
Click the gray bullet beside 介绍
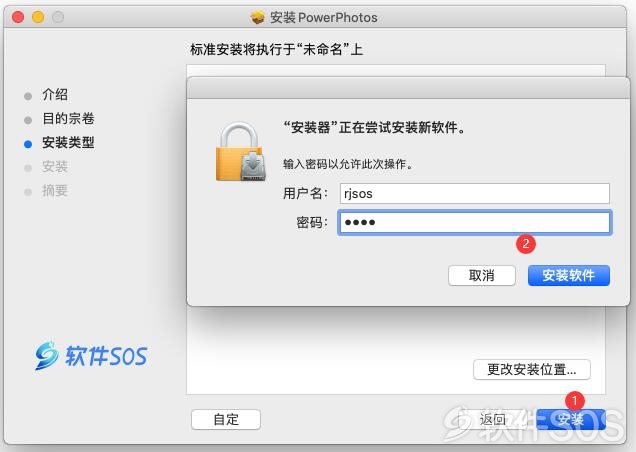click(x=28, y=96)
